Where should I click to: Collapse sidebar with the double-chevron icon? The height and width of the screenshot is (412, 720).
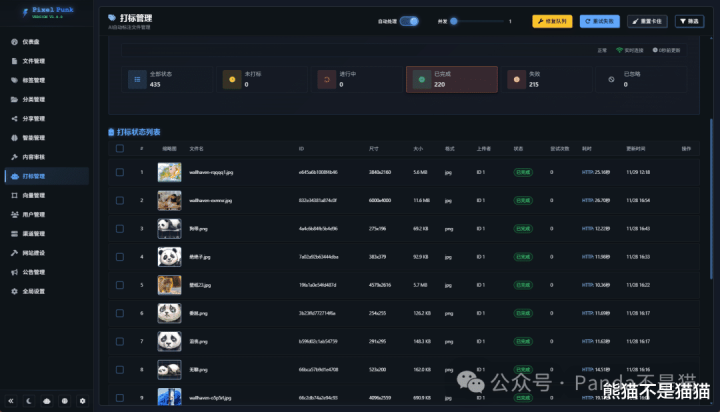[x=11, y=401]
